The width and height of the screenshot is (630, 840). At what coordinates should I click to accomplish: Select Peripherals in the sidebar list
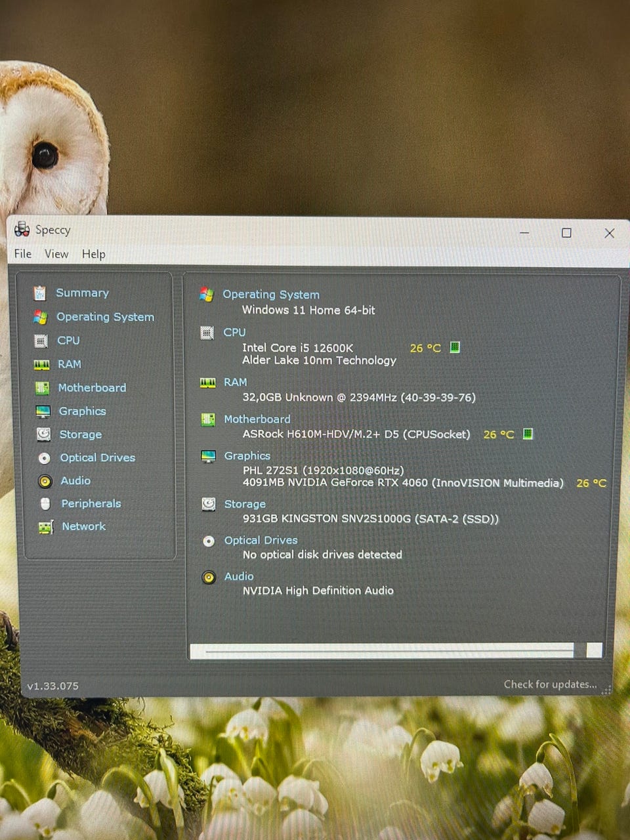click(91, 504)
